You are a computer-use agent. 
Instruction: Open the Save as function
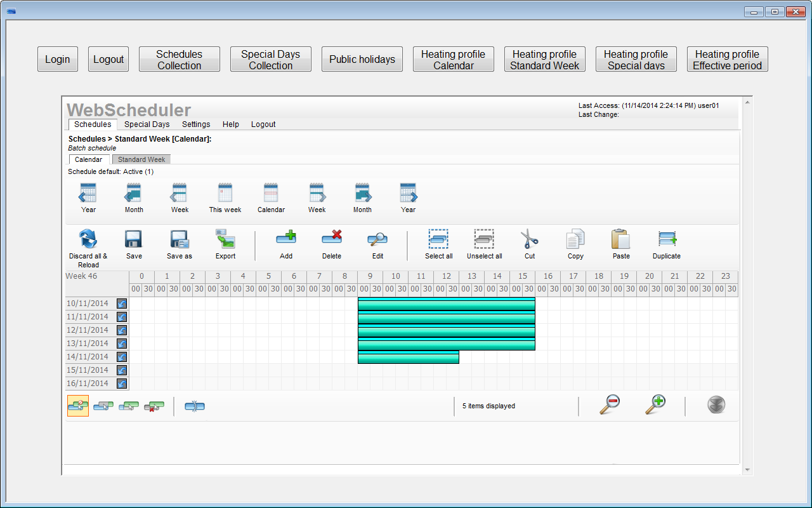click(180, 244)
